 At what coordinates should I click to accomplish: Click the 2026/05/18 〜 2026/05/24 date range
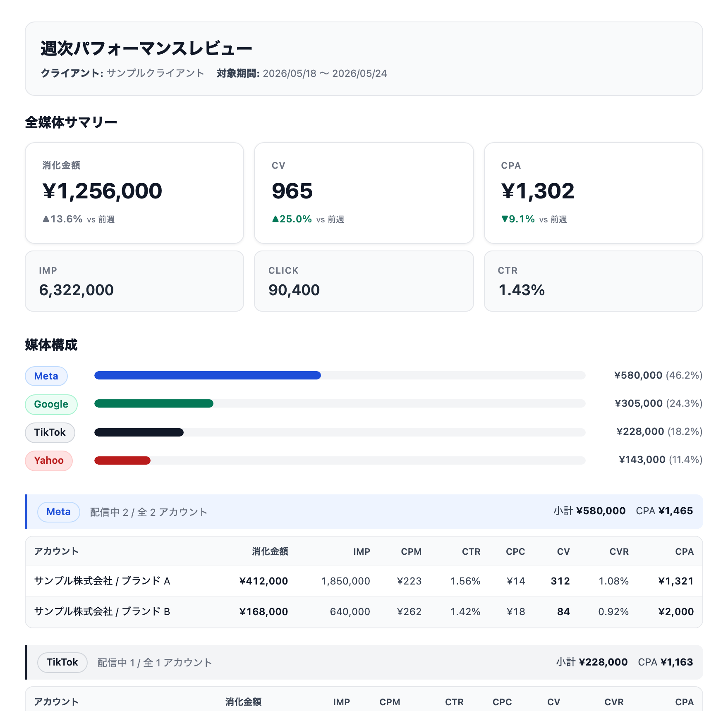[x=325, y=73]
